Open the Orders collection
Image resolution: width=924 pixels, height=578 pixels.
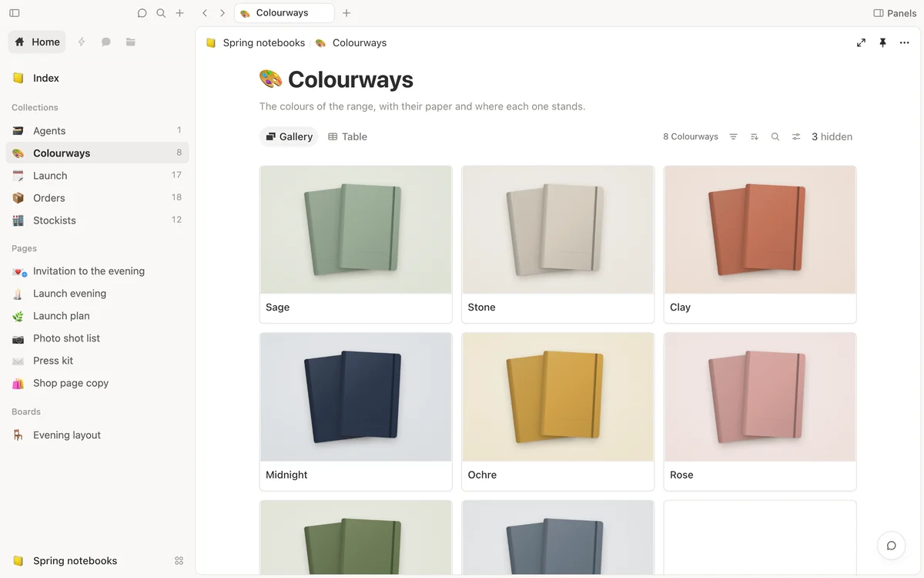(97, 198)
